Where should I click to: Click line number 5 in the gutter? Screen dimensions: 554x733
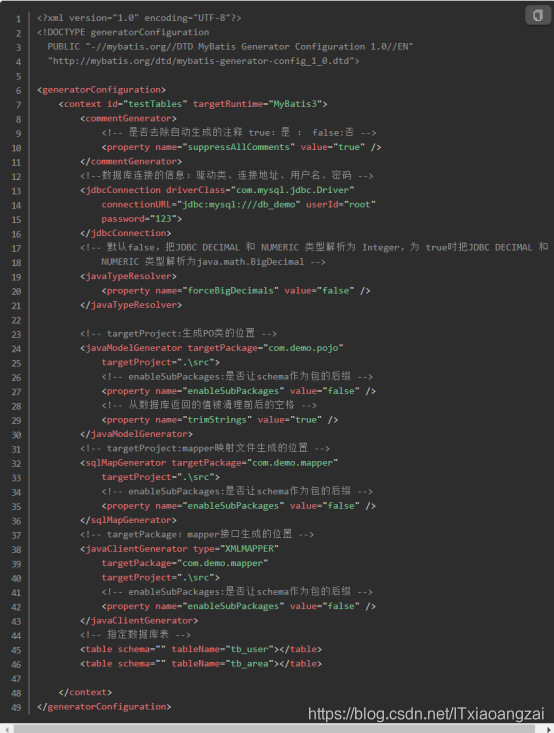click(x=18, y=76)
